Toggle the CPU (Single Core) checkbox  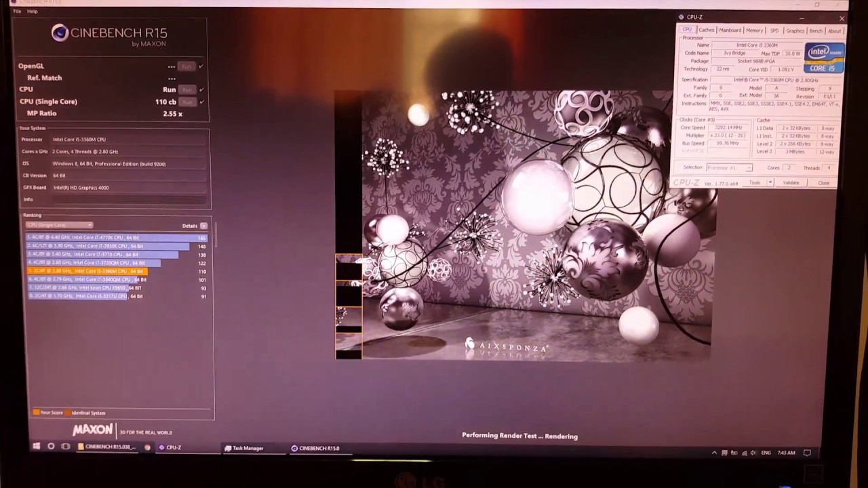pyautogui.click(x=201, y=102)
